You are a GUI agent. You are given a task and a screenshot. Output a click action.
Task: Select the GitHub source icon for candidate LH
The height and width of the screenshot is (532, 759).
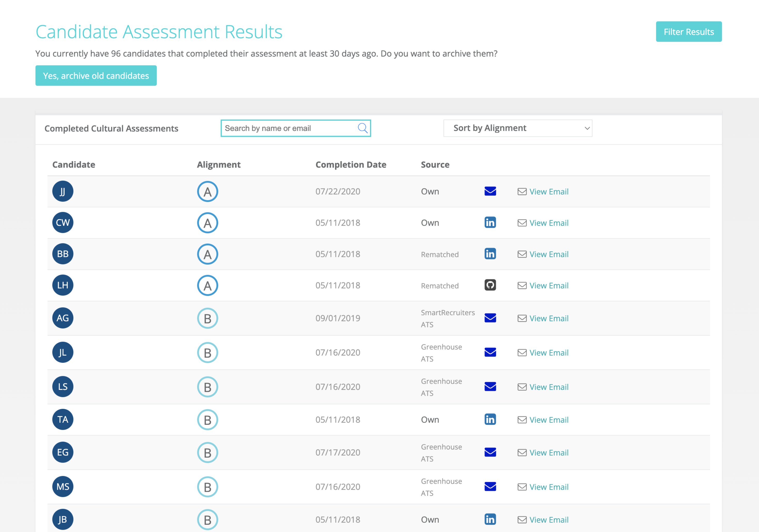coord(490,285)
